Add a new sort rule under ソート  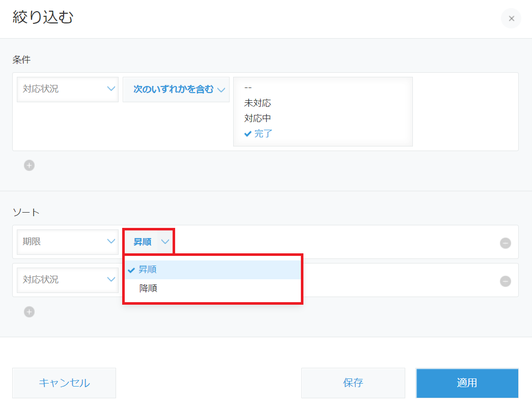[29, 312]
